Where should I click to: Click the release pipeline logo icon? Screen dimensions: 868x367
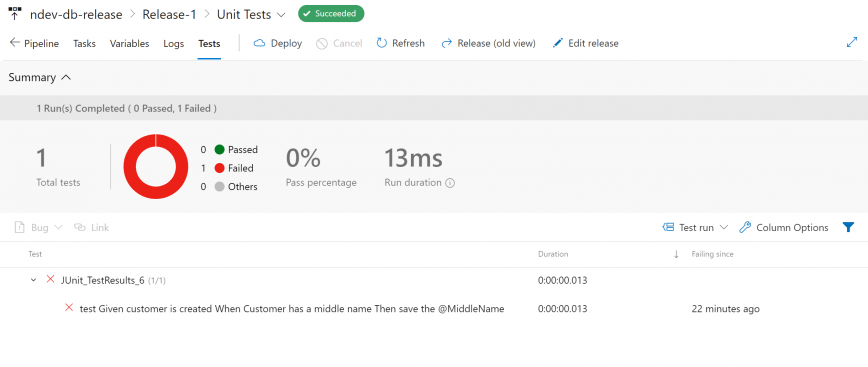click(x=15, y=14)
